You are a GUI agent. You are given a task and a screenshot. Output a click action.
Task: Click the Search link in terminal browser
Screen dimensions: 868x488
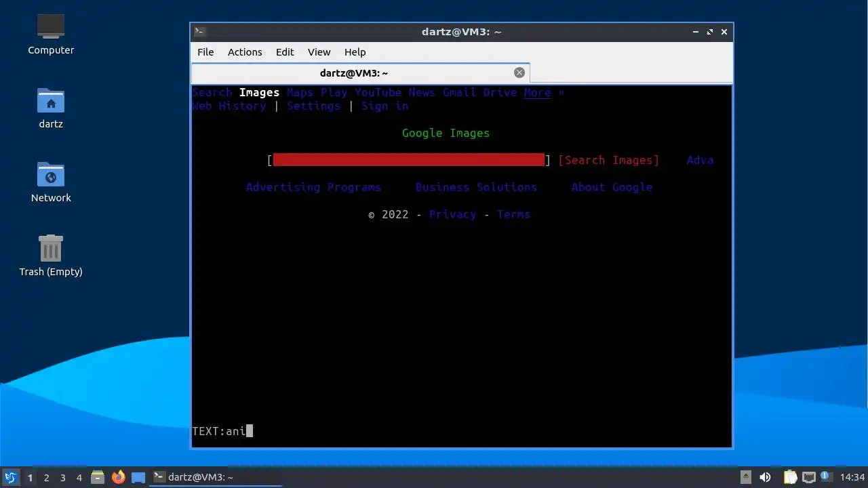tap(212, 92)
